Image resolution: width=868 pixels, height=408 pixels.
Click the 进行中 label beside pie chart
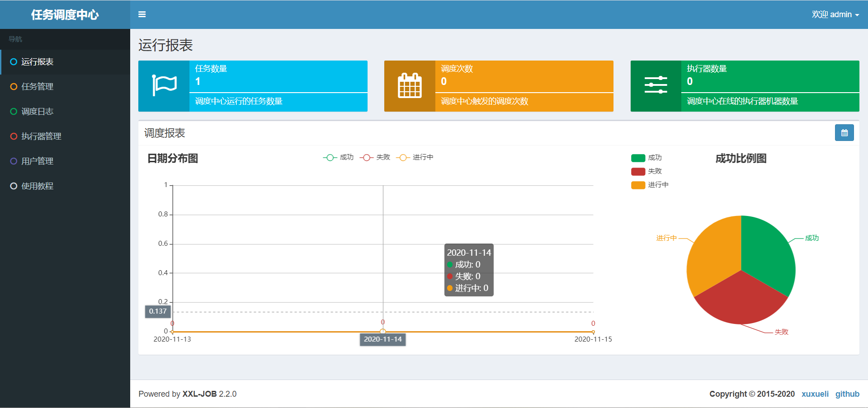[666, 238]
